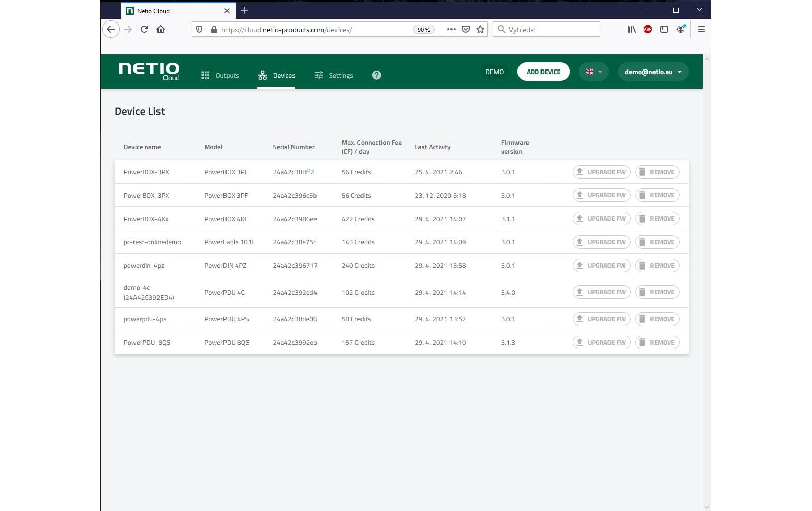Open the Firefox account icon
The height and width of the screenshot is (511, 812).
coord(681,29)
